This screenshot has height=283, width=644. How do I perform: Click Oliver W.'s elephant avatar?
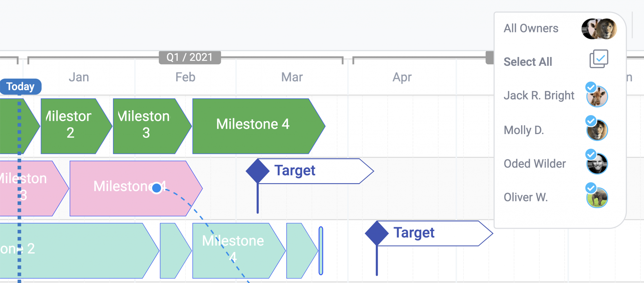pos(597,197)
